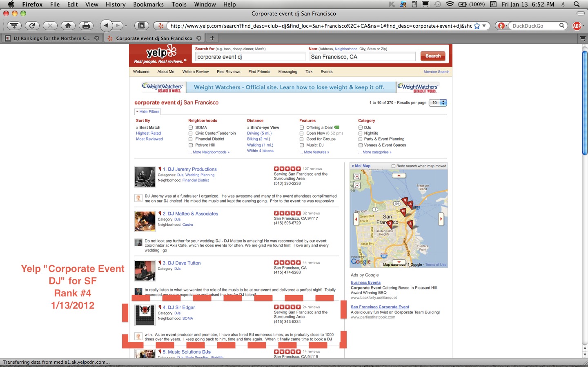Click the Wi-Fi status icon
588x367 pixels.
point(450,4)
